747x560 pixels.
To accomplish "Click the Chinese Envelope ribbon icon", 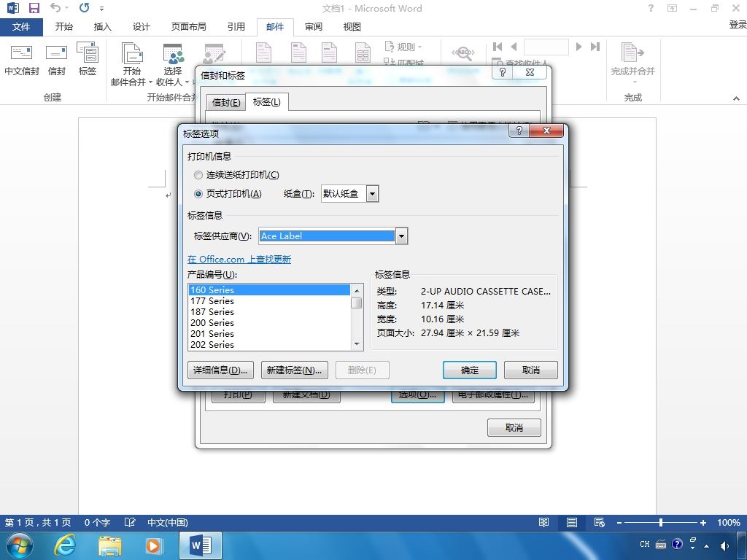I will pos(21,60).
